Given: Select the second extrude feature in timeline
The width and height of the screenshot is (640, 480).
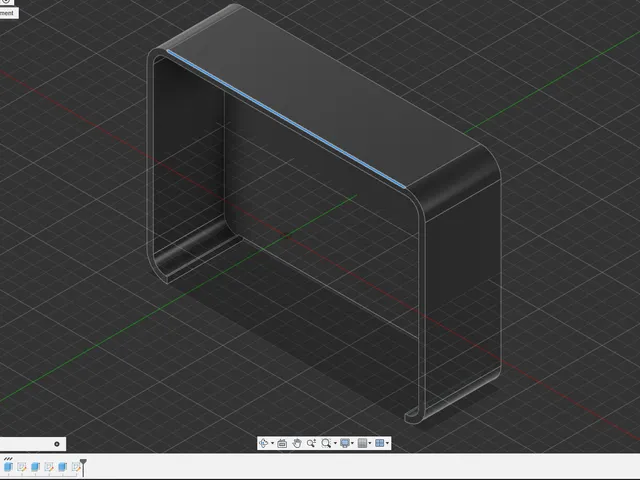Looking at the screenshot, I should coord(36,467).
